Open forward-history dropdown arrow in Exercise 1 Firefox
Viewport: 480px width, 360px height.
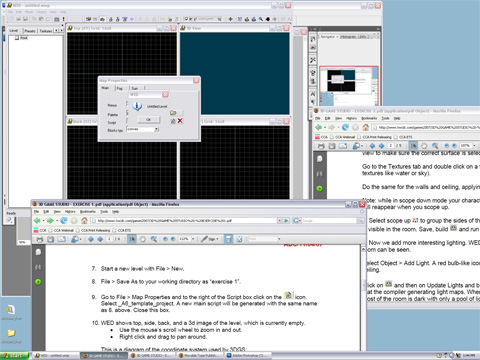point(57,221)
